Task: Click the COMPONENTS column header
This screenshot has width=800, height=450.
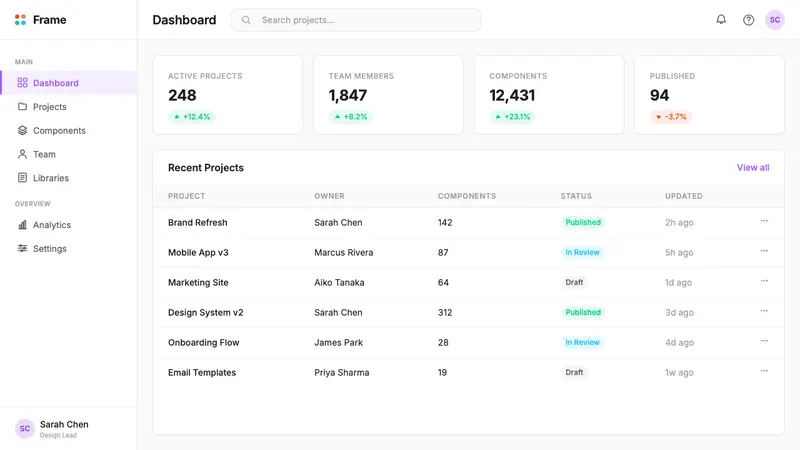Action: click(x=467, y=196)
